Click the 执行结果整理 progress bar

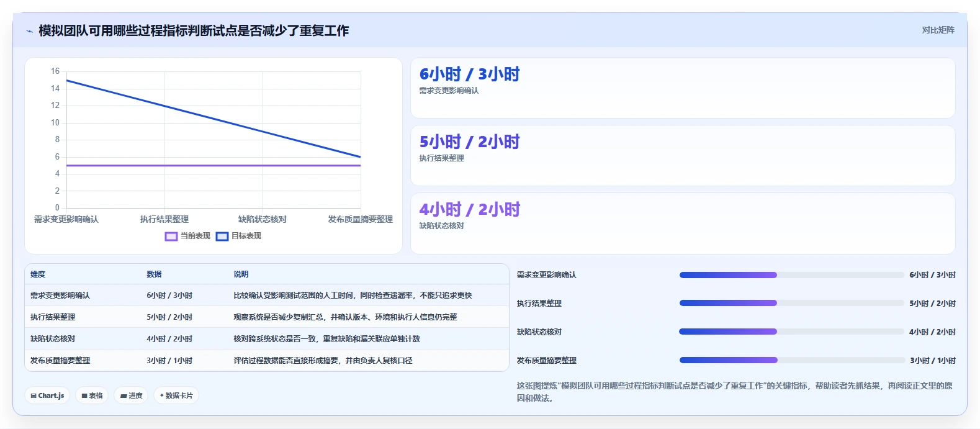[791, 304]
